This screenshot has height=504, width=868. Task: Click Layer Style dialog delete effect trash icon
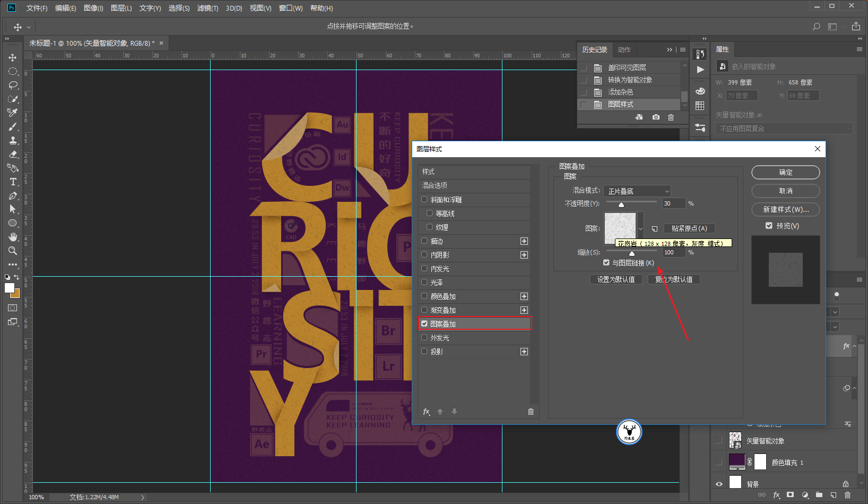coord(531,412)
